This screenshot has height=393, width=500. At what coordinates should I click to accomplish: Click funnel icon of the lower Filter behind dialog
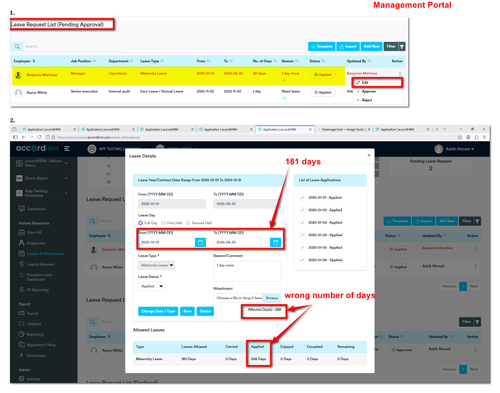(x=477, y=322)
